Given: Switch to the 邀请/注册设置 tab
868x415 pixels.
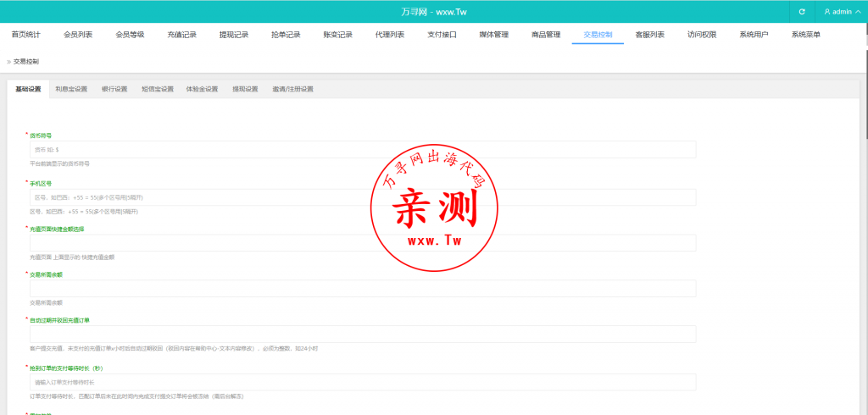Looking at the screenshot, I should point(292,89).
